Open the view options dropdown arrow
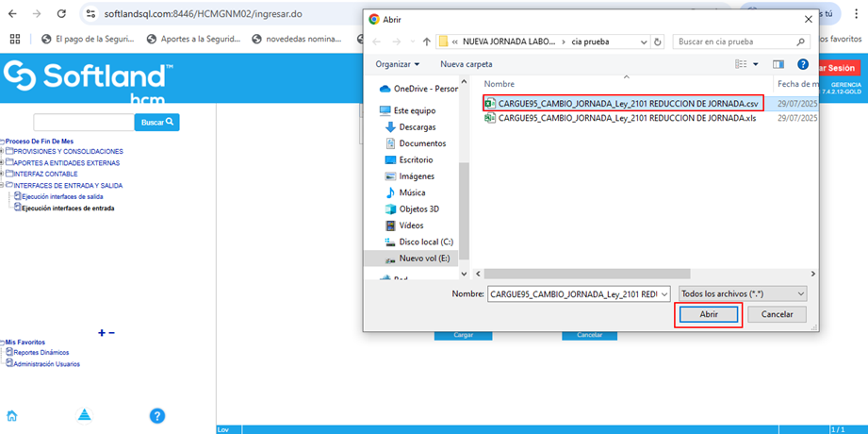This screenshot has width=868, height=434. click(756, 64)
